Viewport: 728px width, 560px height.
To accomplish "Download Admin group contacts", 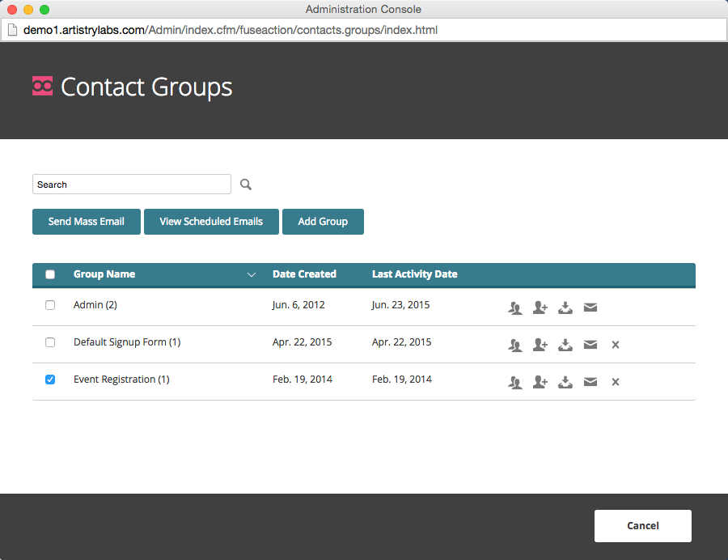I will coord(565,308).
